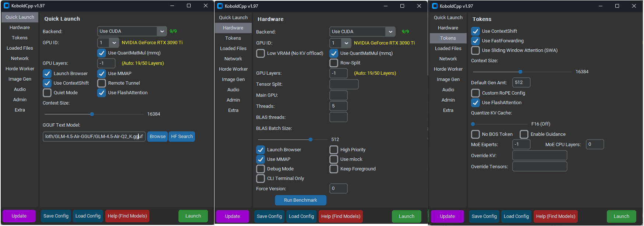Click KoboldCpp app icon in right window title bar
Image resolution: width=644 pixels, height=226 pixels.
(435, 6)
